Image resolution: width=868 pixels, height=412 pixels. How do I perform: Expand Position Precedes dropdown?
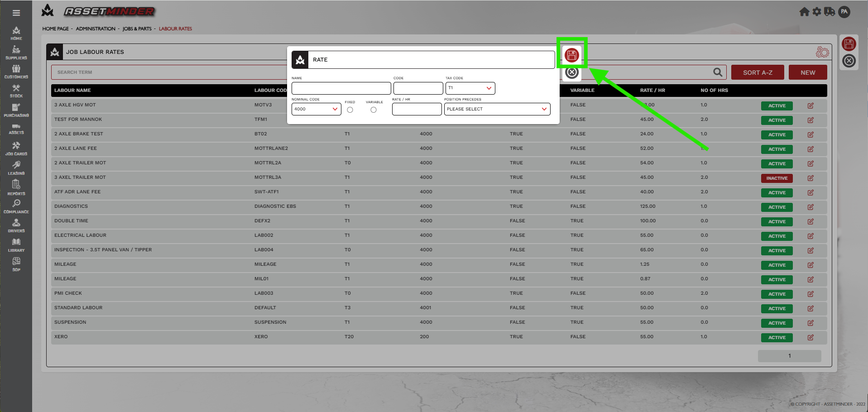(497, 109)
